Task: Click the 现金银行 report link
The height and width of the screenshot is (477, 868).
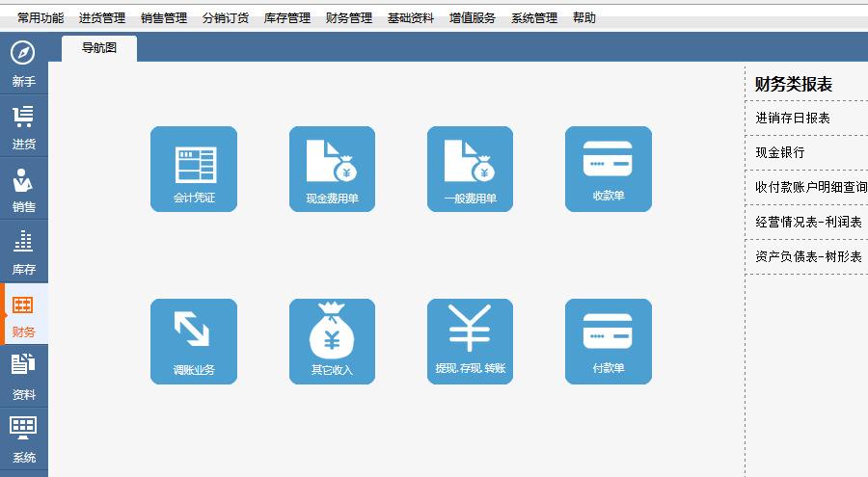Action: coord(780,152)
